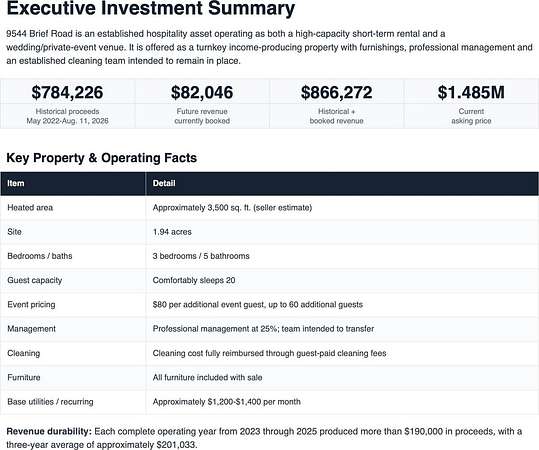The width and height of the screenshot is (539, 450).
Task: Select the Cleaning row label
Action: pos(24,353)
